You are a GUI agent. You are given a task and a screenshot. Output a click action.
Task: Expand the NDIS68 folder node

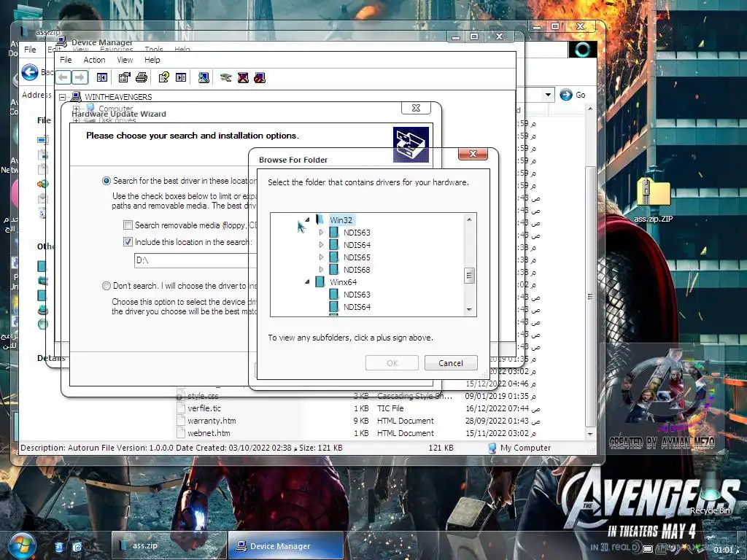(x=321, y=270)
